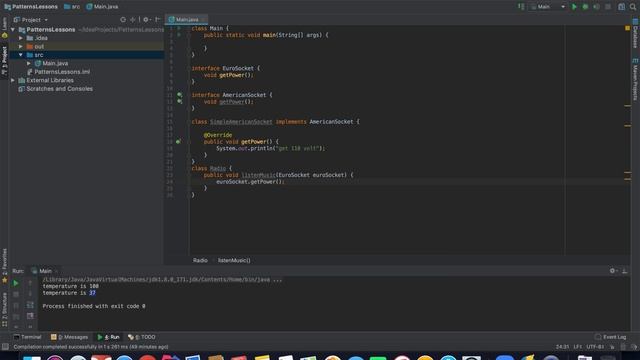Collapse the PatternsLessons root node
This screenshot has height=360, width=640.
tap(13, 30)
